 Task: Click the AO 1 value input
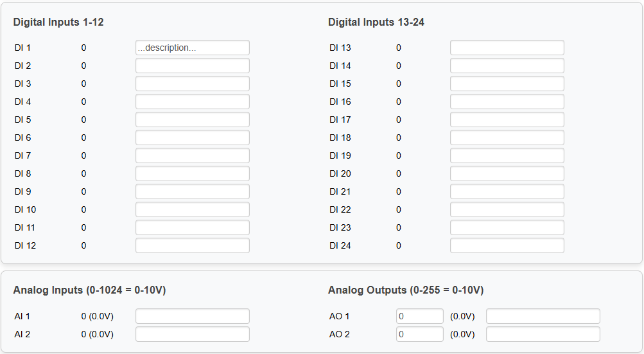(419, 316)
